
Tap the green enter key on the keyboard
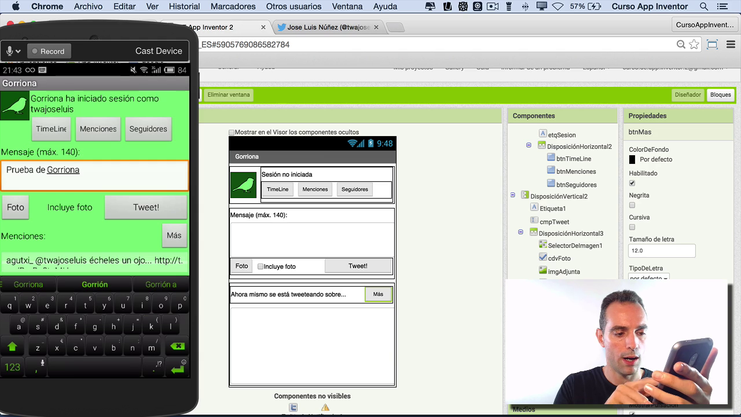coord(178,367)
